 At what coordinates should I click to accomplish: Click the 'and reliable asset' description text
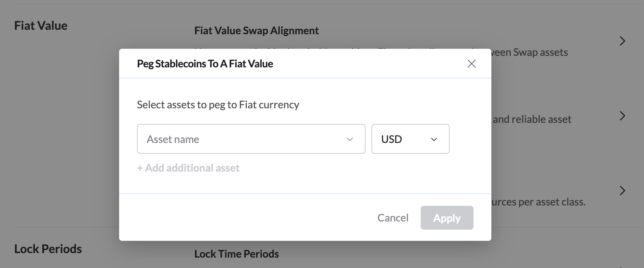tap(532, 119)
